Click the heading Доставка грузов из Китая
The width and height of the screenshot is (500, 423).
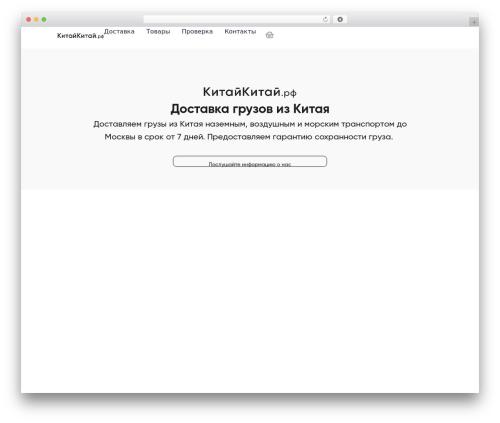click(250, 109)
